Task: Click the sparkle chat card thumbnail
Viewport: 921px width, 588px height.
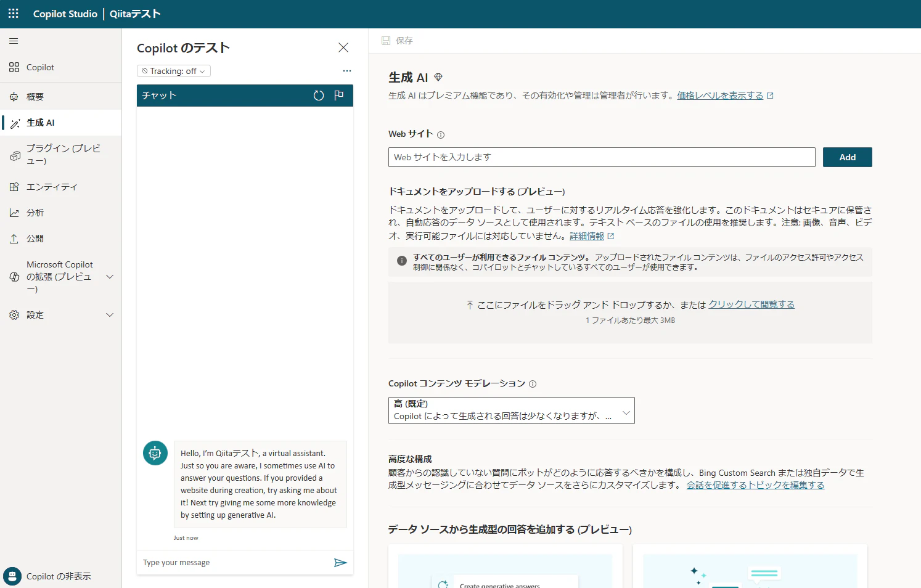Action: pyautogui.click(x=750, y=571)
